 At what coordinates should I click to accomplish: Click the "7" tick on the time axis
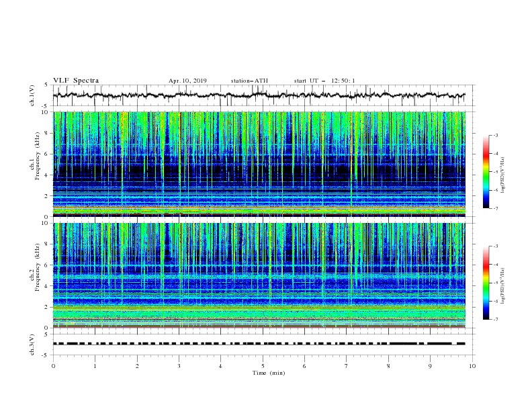(x=347, y=366)
